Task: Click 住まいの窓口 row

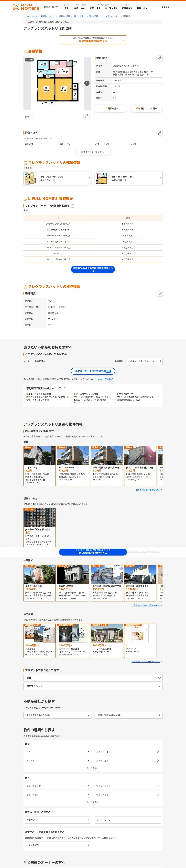Action: (58, 845)
